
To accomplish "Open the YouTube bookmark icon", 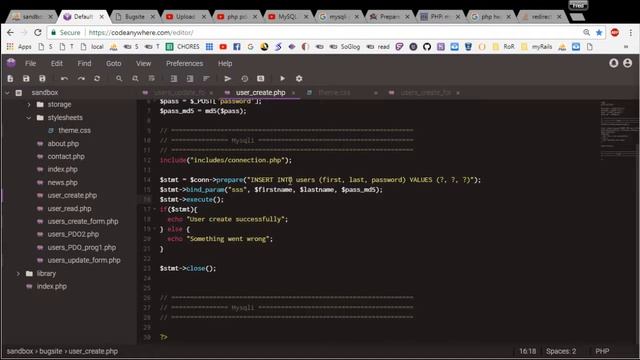I will (x=223, y=47).
